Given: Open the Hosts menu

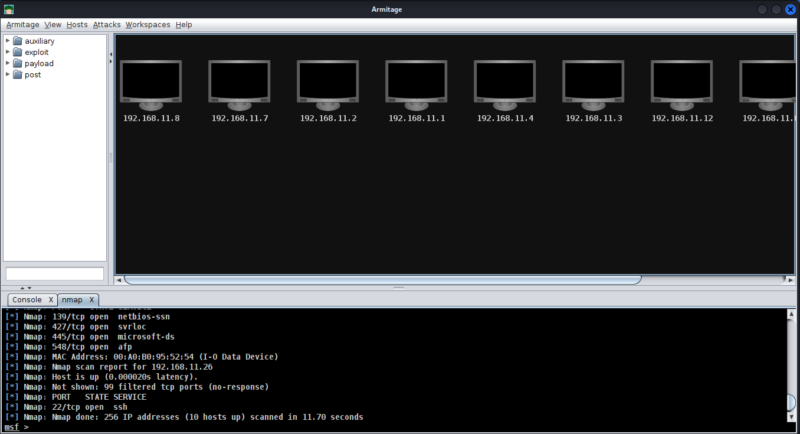Looking at the screenshot, I should 77,24.
